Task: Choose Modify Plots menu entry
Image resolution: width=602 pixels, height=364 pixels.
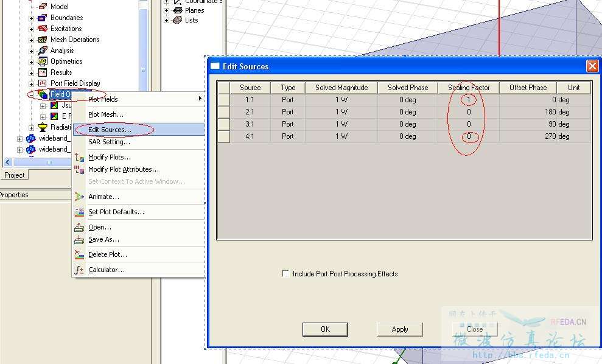Action: click(139, 157)
